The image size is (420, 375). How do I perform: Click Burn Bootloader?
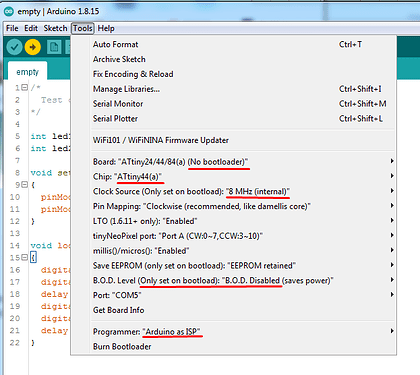click(233, 347)
